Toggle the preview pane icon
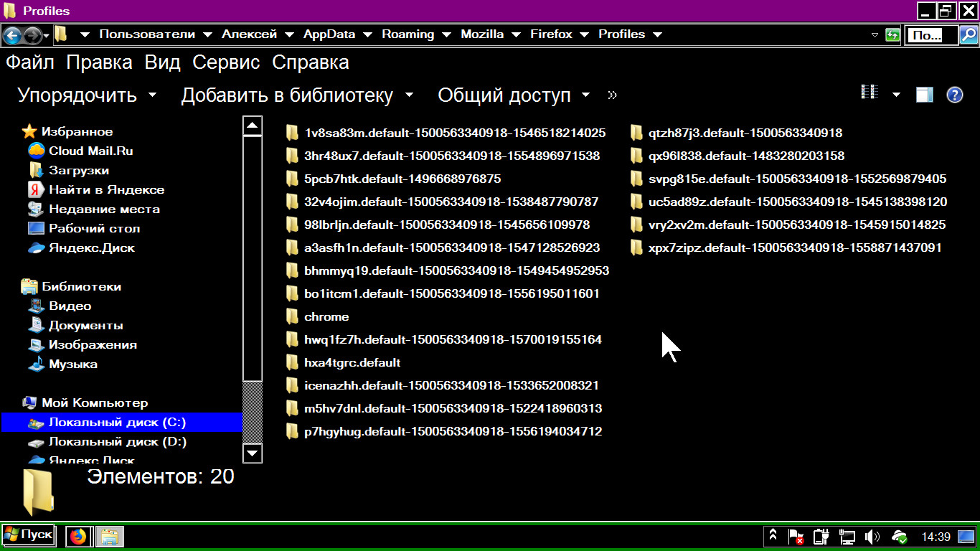 [925, 95]
